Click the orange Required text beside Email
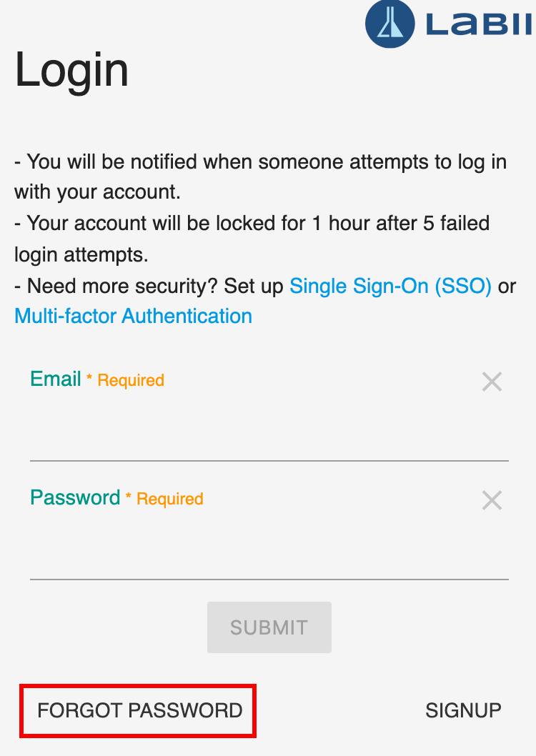Screen dimensions: 536x756 (131, 380)
